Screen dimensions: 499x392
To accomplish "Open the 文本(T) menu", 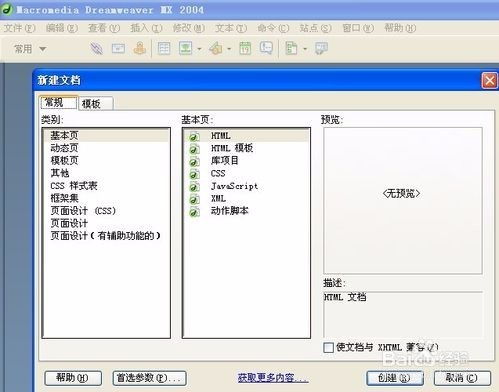I will point(231,28).
